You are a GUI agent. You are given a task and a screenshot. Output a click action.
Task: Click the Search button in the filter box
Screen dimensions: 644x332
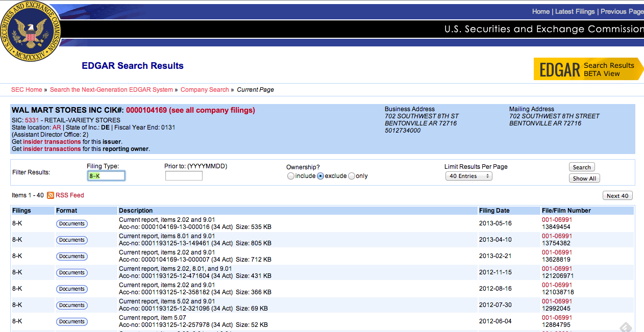click(582, 167)
